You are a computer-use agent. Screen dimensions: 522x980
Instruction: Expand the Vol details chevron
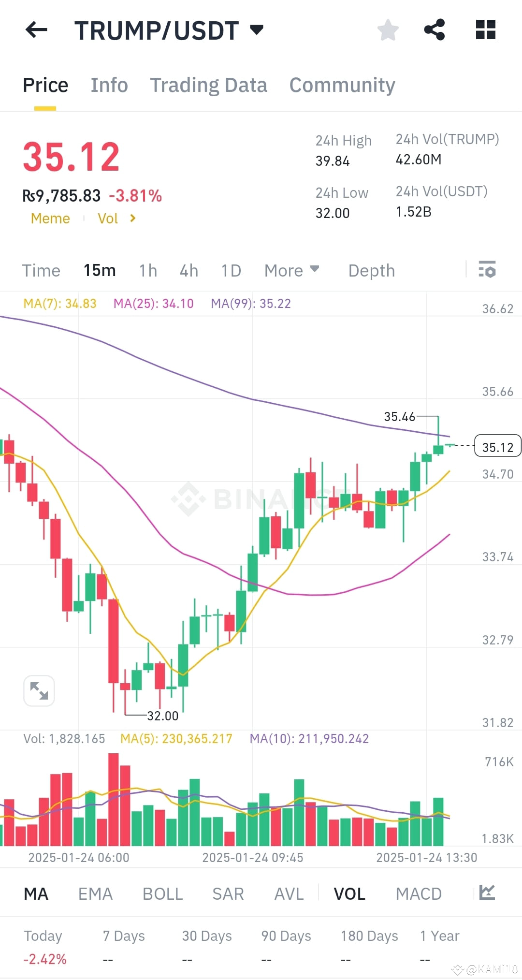(x=132, y=219)
